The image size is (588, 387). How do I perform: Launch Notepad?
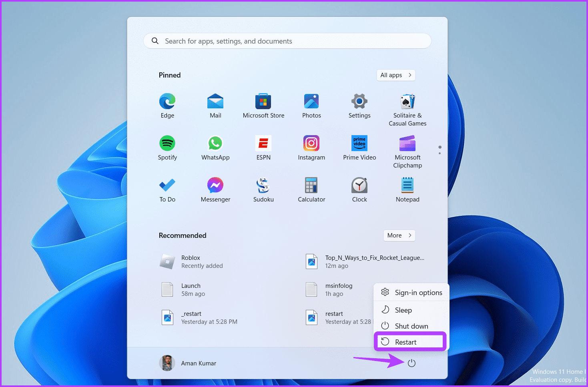407,190
